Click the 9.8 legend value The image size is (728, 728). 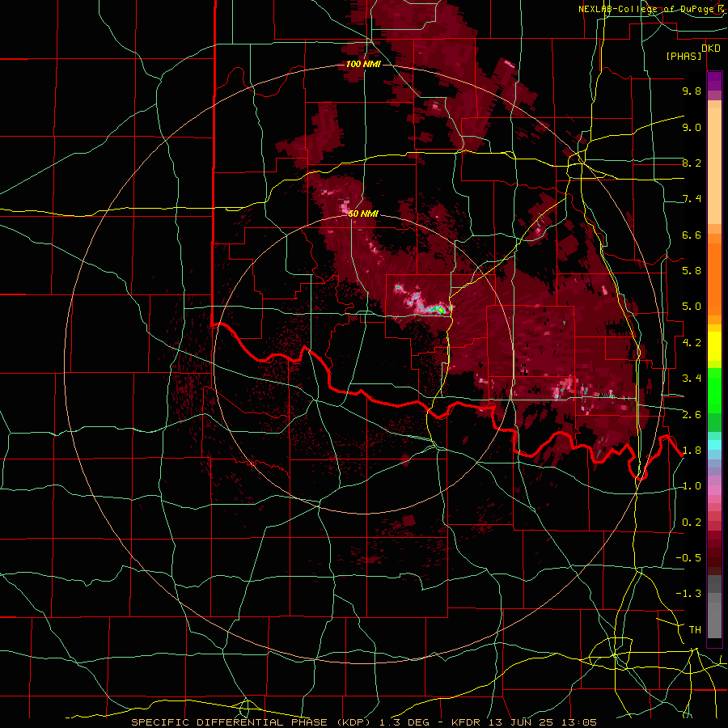[x=692, y=91]
